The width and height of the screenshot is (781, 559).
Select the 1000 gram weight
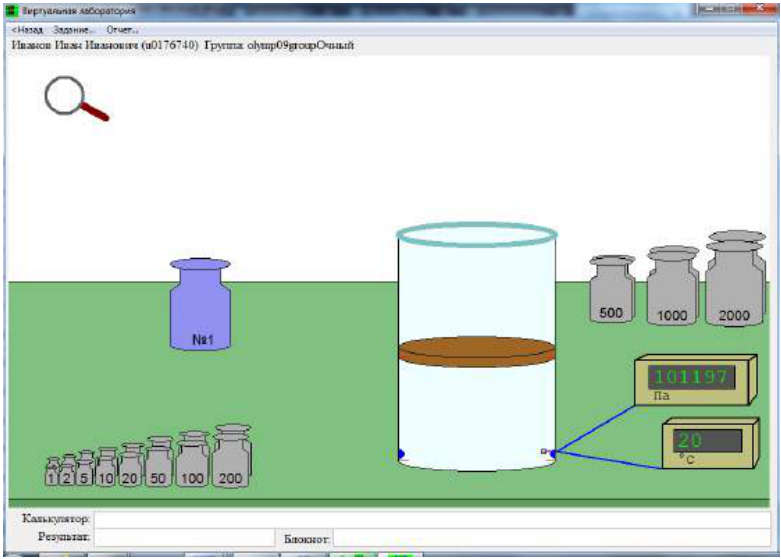[x=673, y=285]
